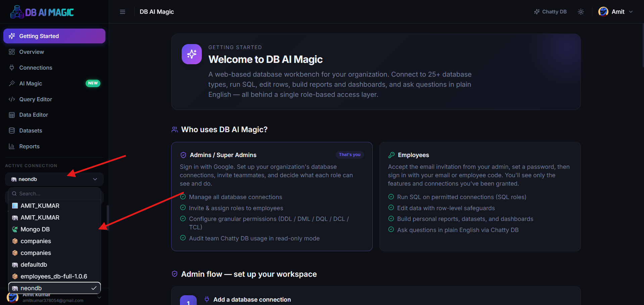Click the employees_db box icon
This screenshot has width=644, height=305.
pos(15,276)
